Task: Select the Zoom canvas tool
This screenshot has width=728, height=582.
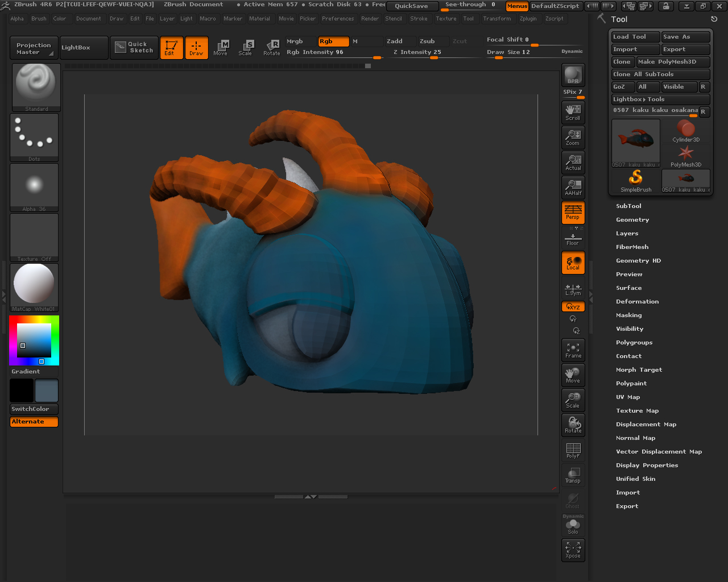Action: coord(573,137)
